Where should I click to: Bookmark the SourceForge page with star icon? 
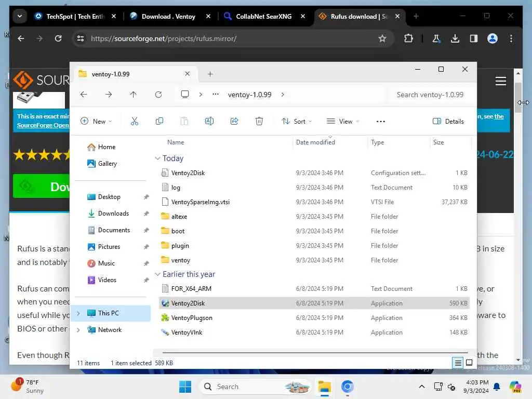pyautogui.click(x=382, y=38)
